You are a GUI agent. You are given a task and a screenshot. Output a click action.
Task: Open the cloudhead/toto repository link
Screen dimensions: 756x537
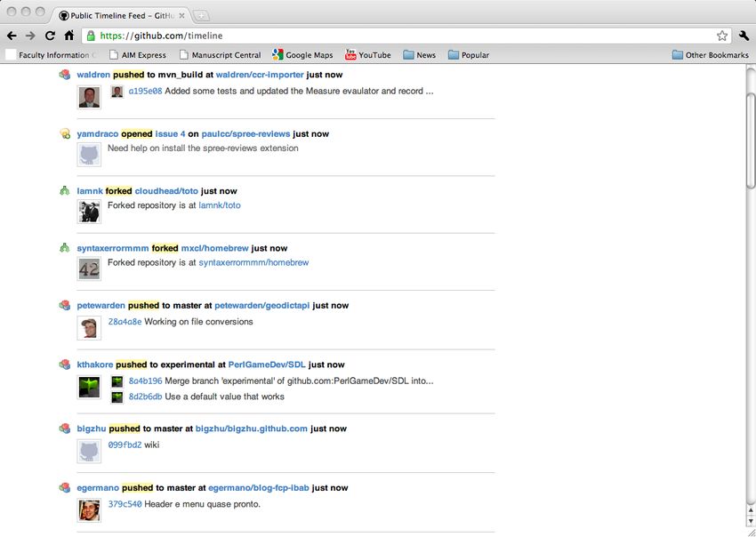(166, 191)
